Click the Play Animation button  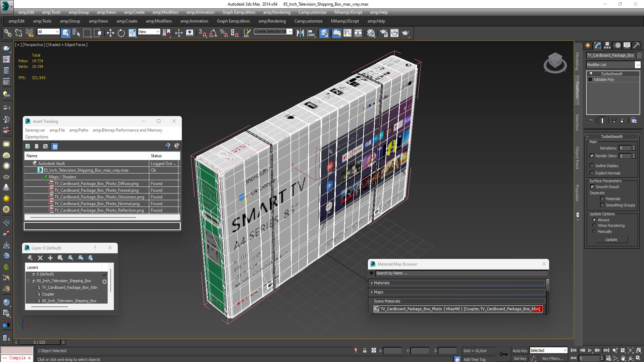point(590,350)
